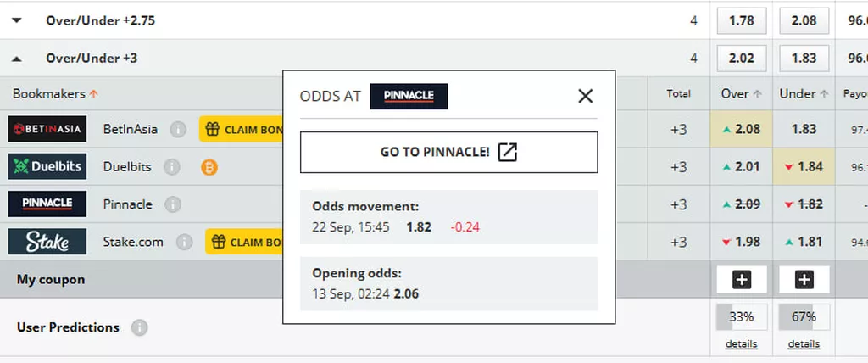The image size is (868, 363).
Task: Close the Odds at Pinnacle popup
Action: pyautogui.click(x=585, y=97)
